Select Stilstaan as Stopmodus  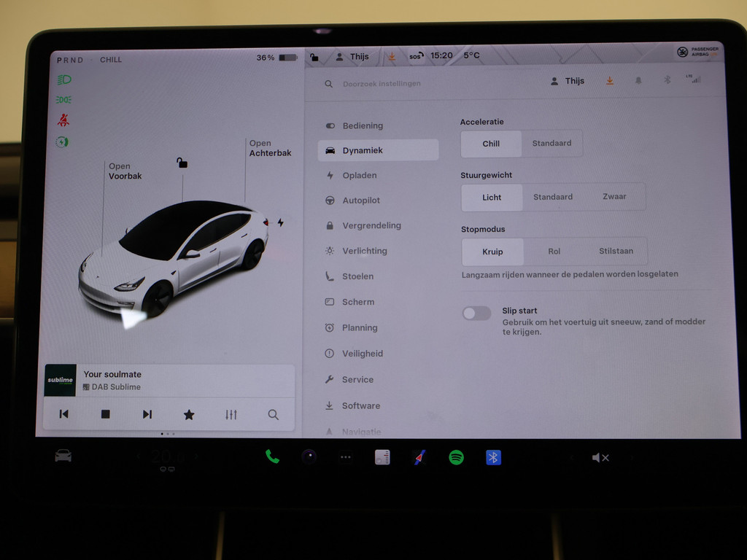(616, 252)
